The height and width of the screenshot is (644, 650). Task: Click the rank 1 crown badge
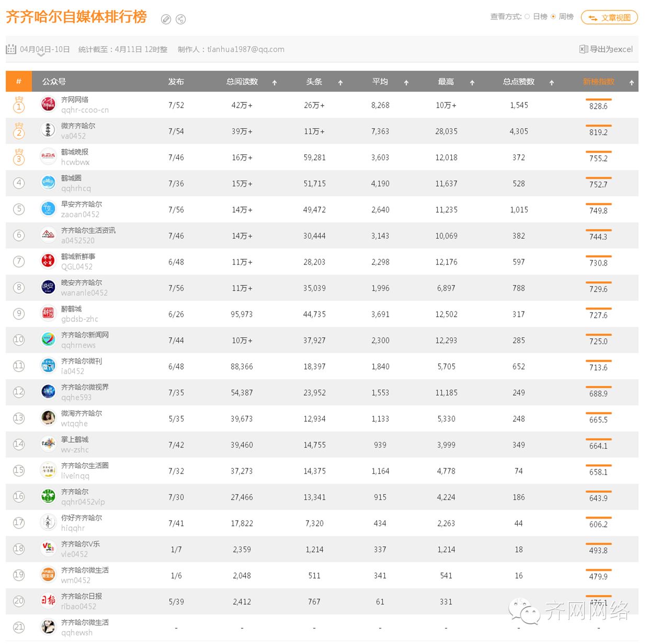19,105
